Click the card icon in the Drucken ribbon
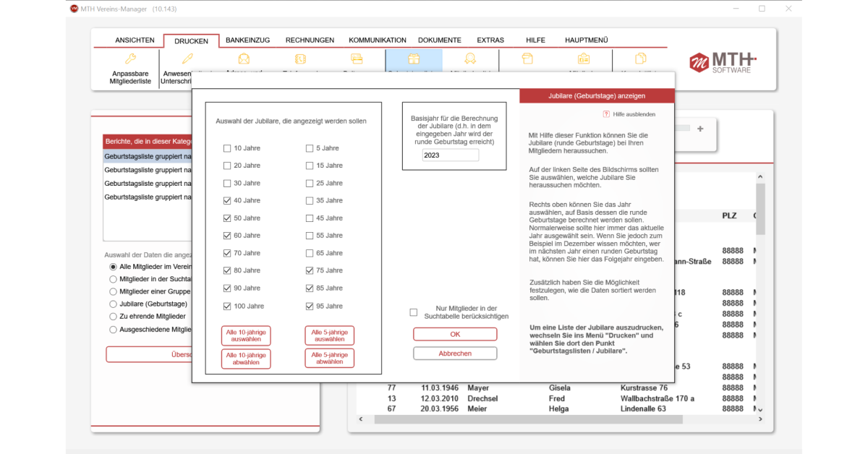868x454 pixels. pyautogui.click(x=357, y=59)
